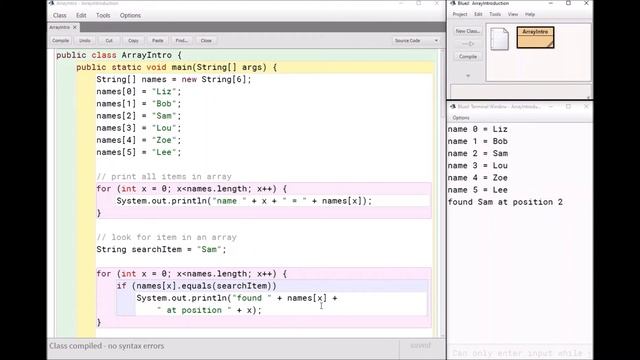
Task: Click the 'public class ArrayIntro {' line
Action: (119, 55)
